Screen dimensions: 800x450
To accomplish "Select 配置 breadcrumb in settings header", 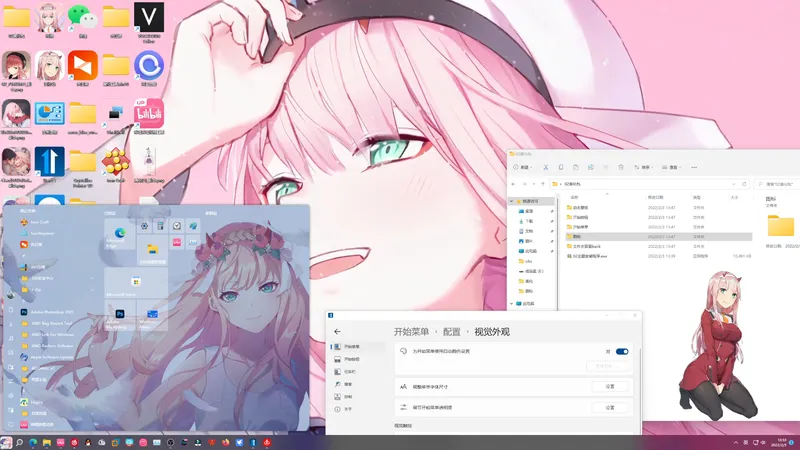I will pos(452,332).
